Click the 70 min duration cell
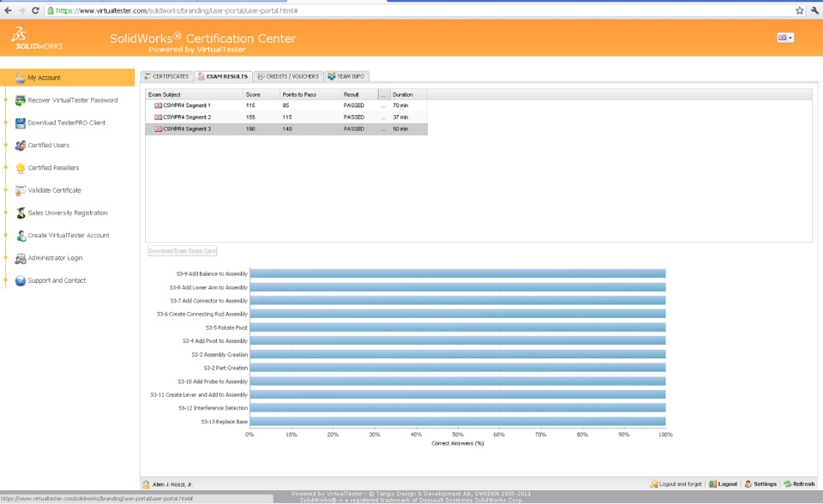 coord(400,105)
